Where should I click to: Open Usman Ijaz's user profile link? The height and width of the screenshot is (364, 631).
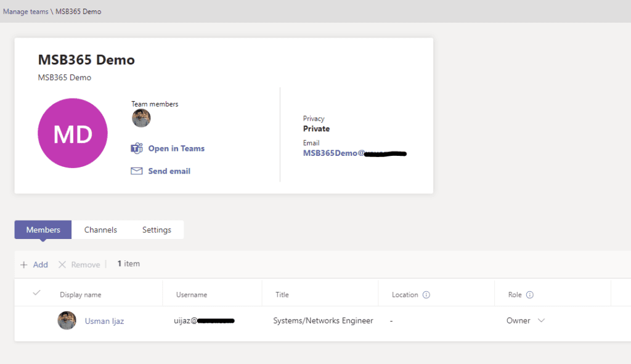[104, 321]
